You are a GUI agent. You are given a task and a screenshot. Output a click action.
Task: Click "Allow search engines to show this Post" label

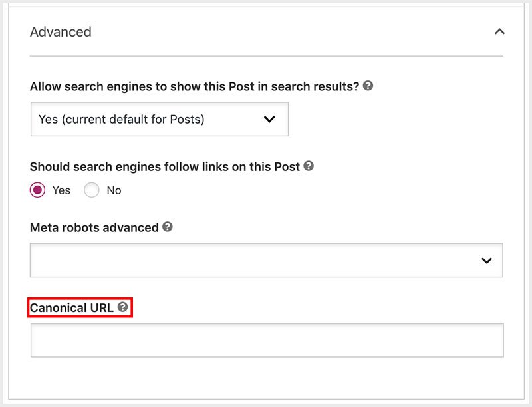[194, 86]
